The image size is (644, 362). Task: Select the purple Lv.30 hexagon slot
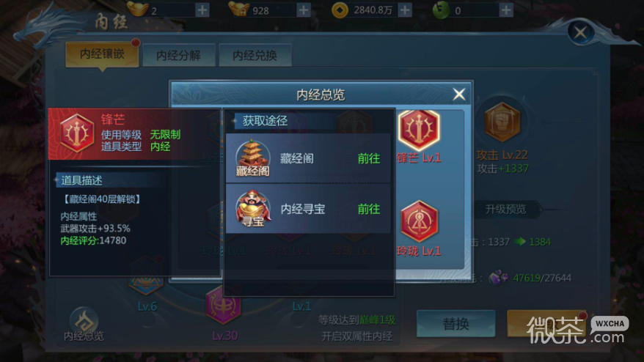pyautogui.click(x=224, y=305)
